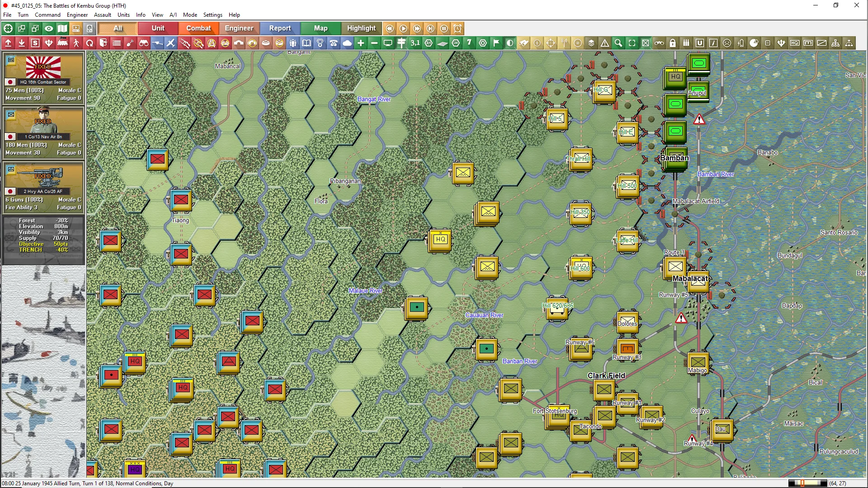
Task: Click the binoculars icon in the toolbar
Action: [x=144, y=43]
